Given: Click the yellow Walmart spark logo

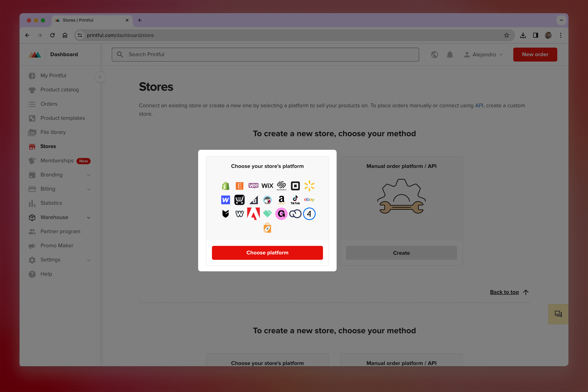Looking at the screenshot, I should tap(309, 186).
